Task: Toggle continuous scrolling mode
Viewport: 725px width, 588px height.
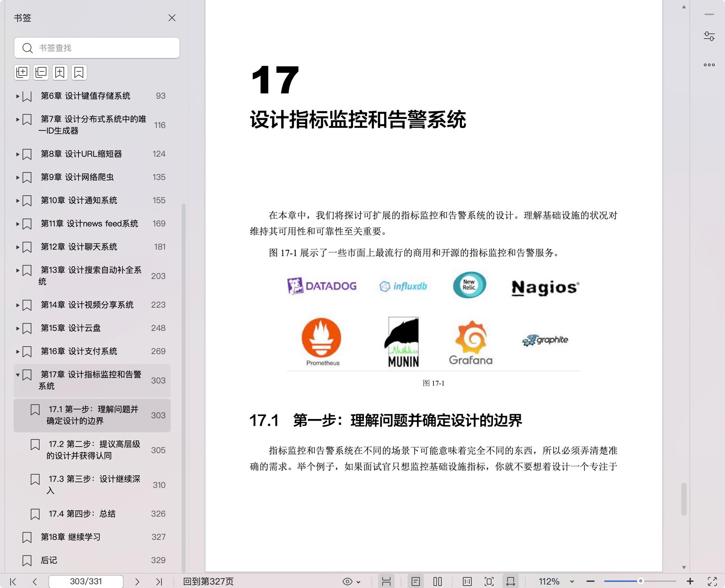Action: point(386,582)
